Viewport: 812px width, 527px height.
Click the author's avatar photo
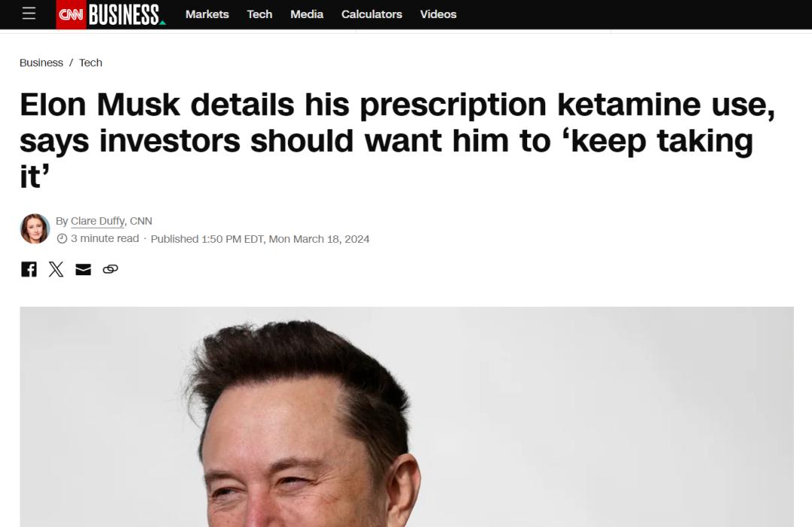35,229
